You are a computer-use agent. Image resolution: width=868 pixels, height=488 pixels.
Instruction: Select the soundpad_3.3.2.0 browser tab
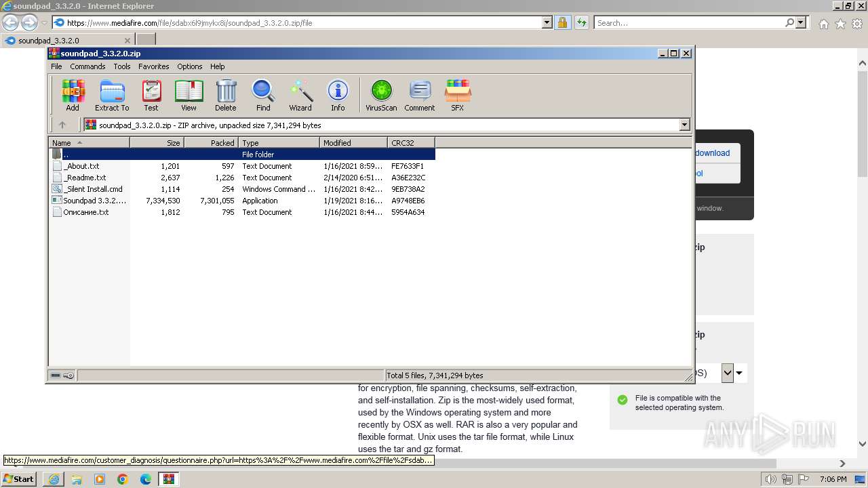[68, 40]
